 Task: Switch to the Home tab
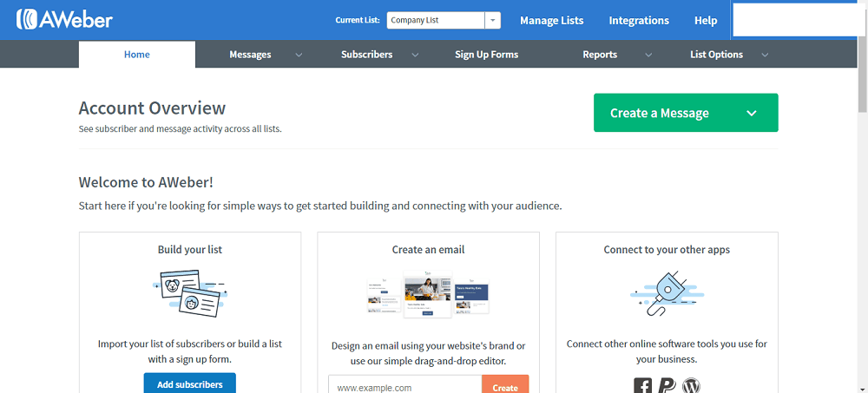pyautogui.click(x=137, y=55)
